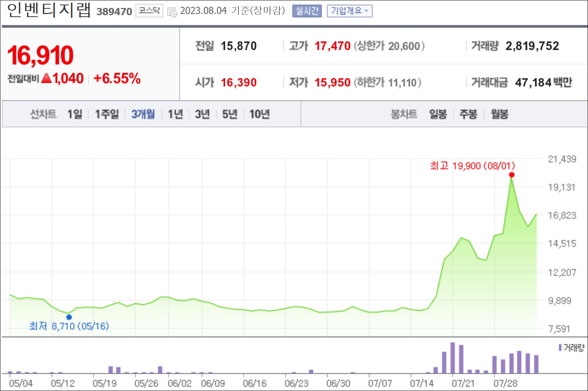Click the 코스닥 market badge
Screen dimensions: 588x391
click(149, 11)
